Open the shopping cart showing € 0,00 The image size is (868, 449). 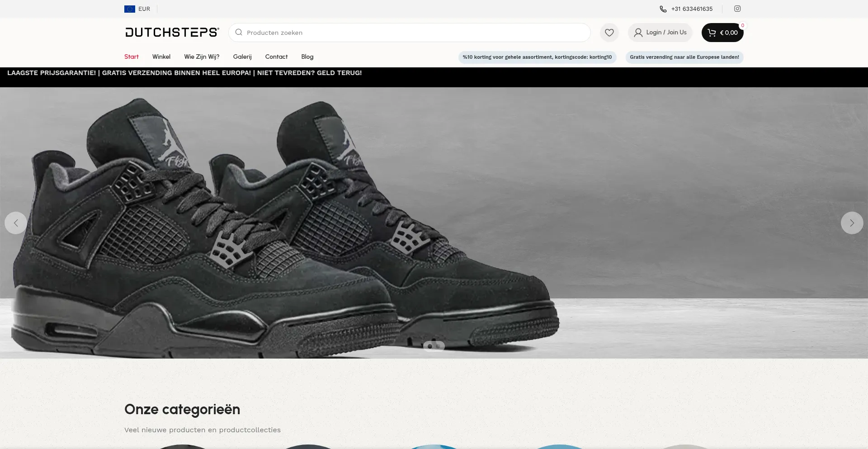[x=722, y=33]
